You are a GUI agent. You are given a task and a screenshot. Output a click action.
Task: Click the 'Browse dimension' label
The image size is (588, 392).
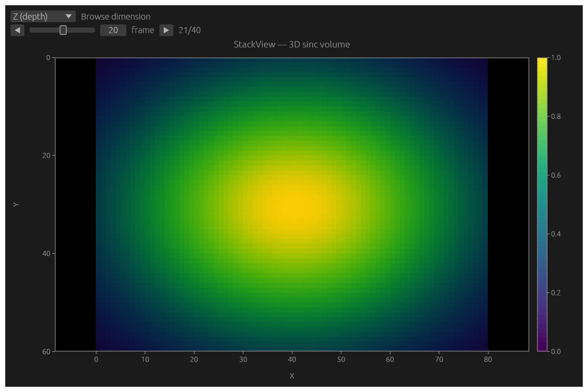tap(116, 17)
